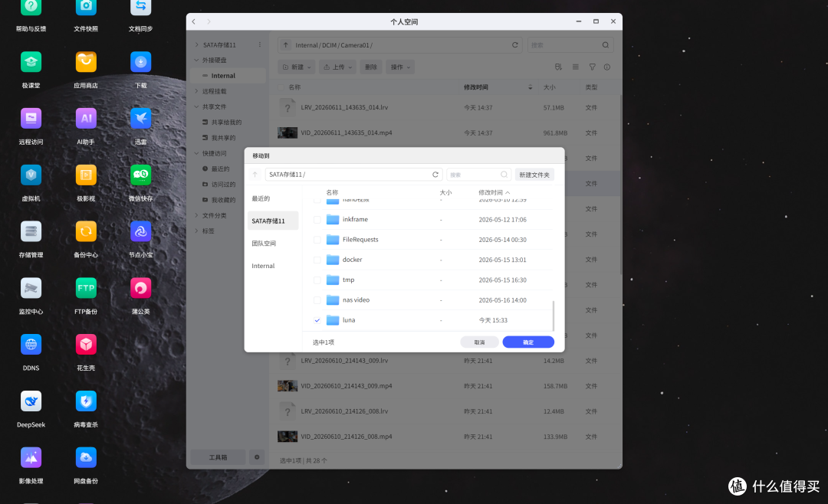828x504 pixels.
Task: Launch the 备份中心 app
Action: 86,231
